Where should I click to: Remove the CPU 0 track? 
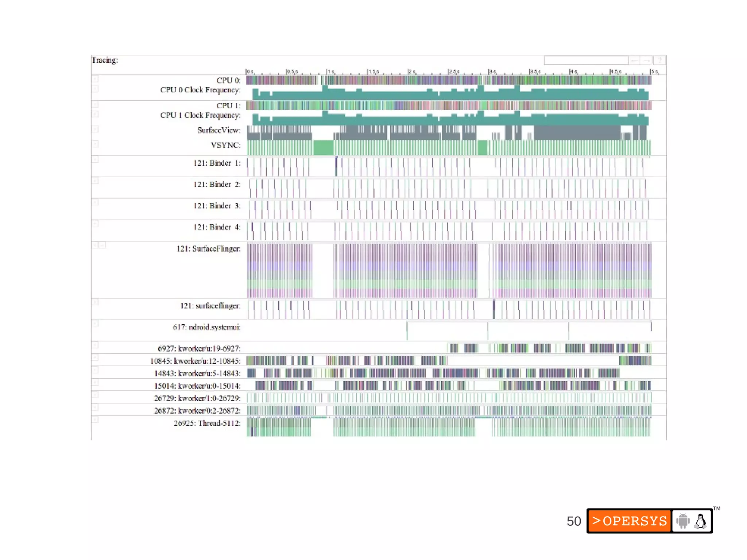pos(95,78)
